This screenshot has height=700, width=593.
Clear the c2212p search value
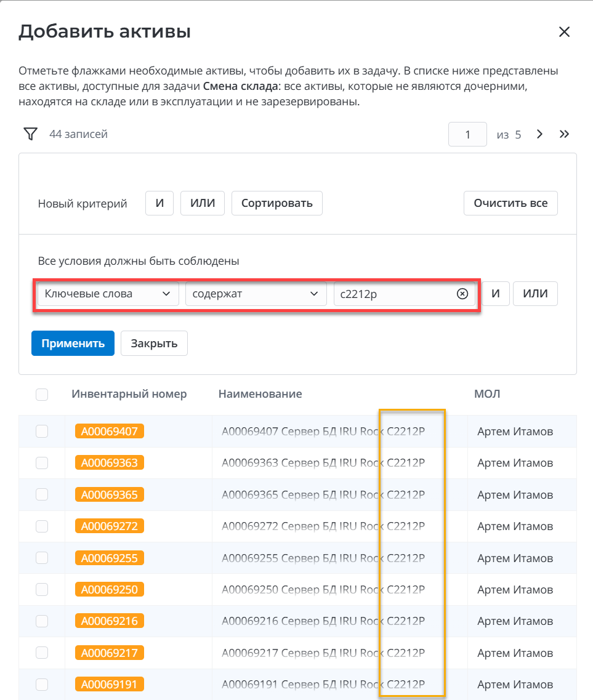462,294
